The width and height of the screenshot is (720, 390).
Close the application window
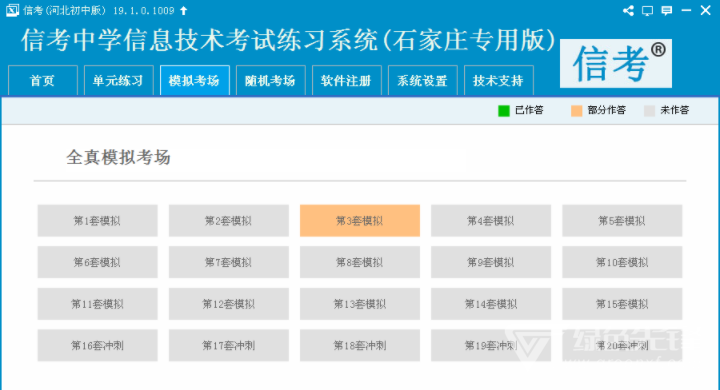706,11
